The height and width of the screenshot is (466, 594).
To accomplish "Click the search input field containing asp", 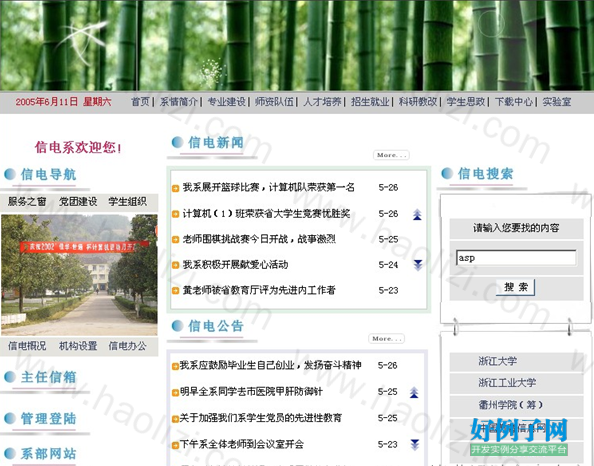I will (x=516, y=258).
